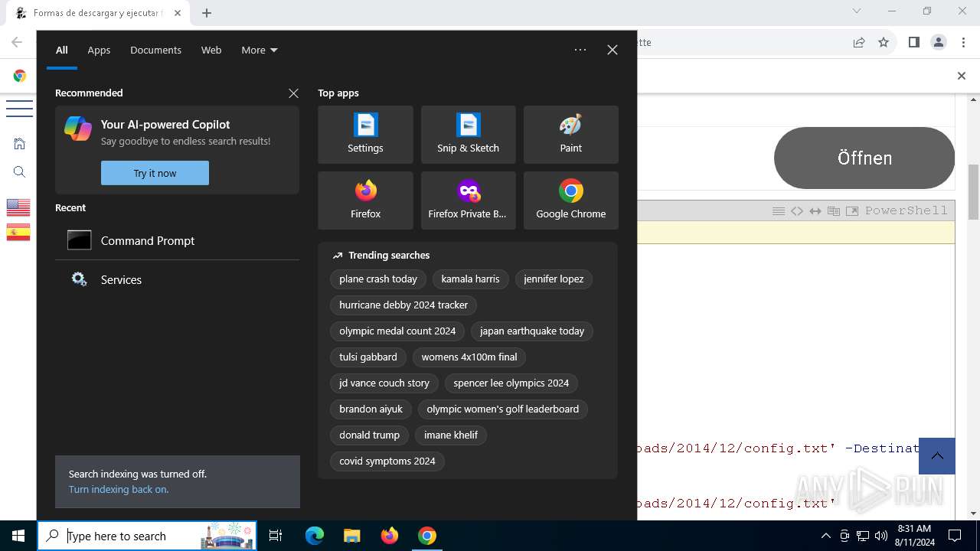Screen dimensions: 980x551
Task: Search trending 'jd vance couch story'
Action: click(x=384, y=383)
